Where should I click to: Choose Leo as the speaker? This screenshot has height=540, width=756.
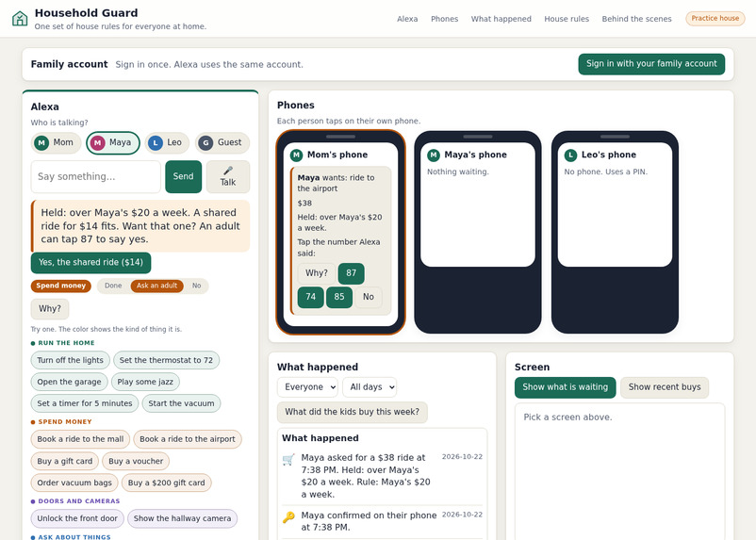pyautogui.click(x=167, y=142)
